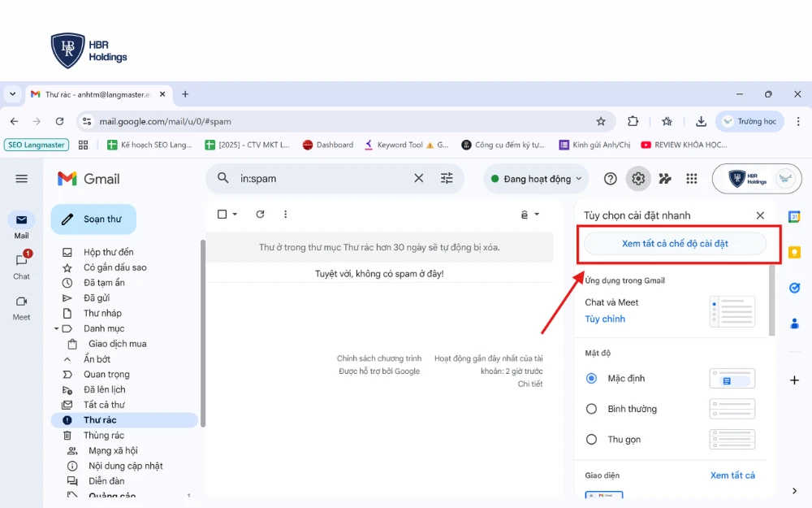The image size is (812, 508).
Task: Open Thùng rác folder
Action: (104, 436)
